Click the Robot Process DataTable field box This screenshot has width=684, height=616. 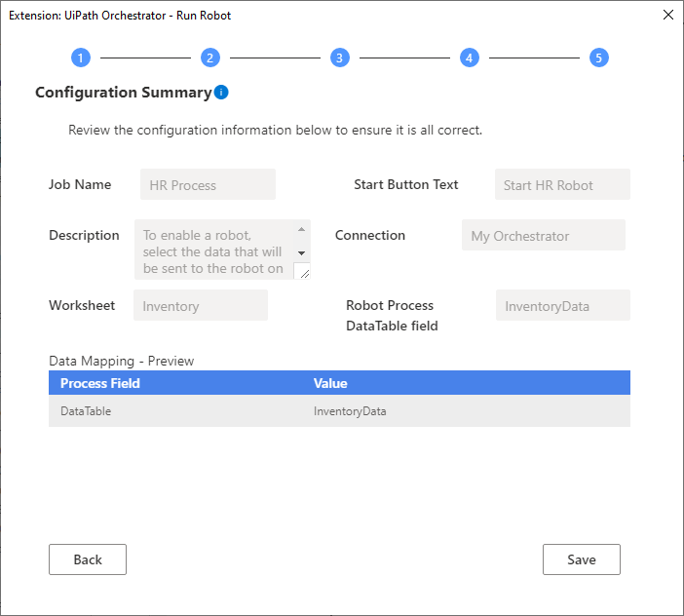(563, 305)
